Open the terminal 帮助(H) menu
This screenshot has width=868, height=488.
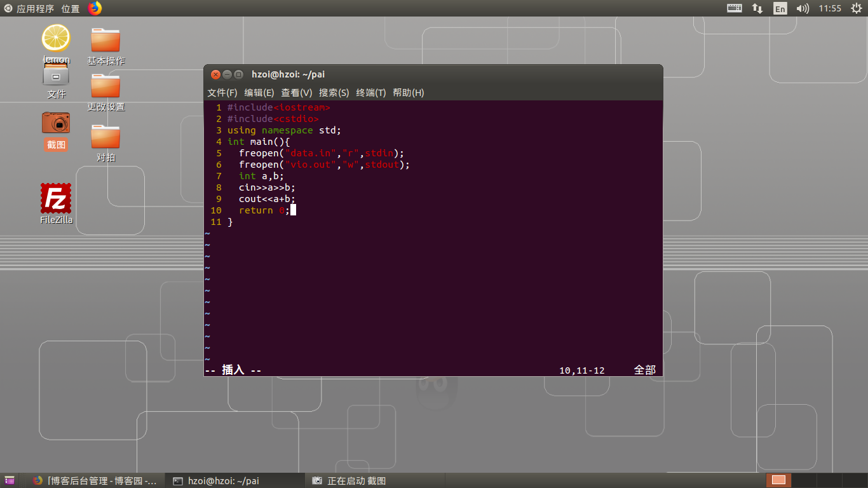click(409, 93)
